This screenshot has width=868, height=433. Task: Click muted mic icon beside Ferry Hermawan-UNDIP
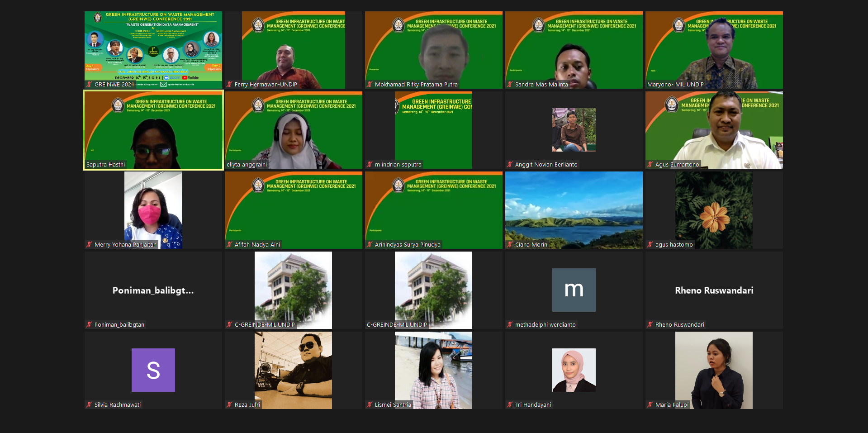[230, 85]
